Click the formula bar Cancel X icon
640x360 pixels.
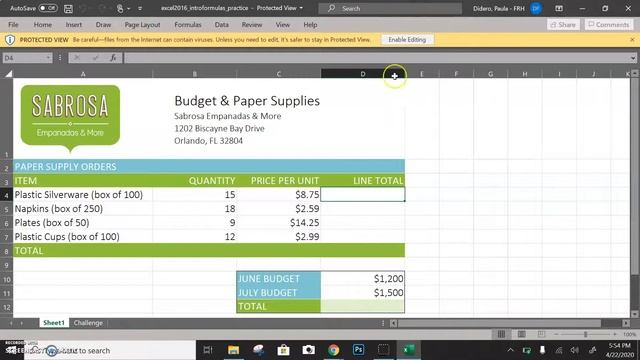[76, 58]
